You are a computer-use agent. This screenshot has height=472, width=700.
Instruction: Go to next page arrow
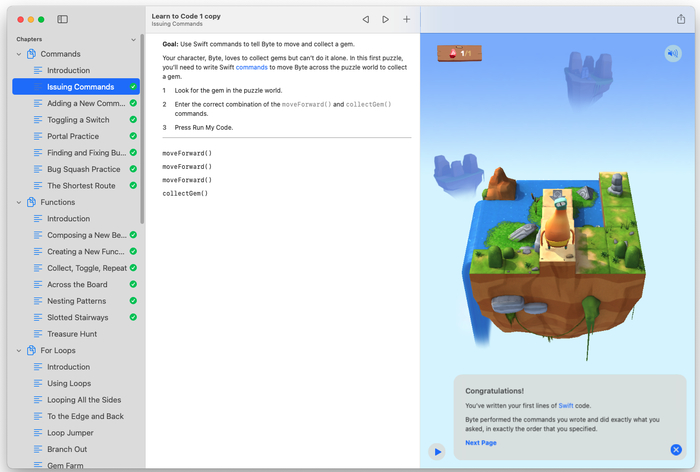pyautogui.click(x=385, y=19)
